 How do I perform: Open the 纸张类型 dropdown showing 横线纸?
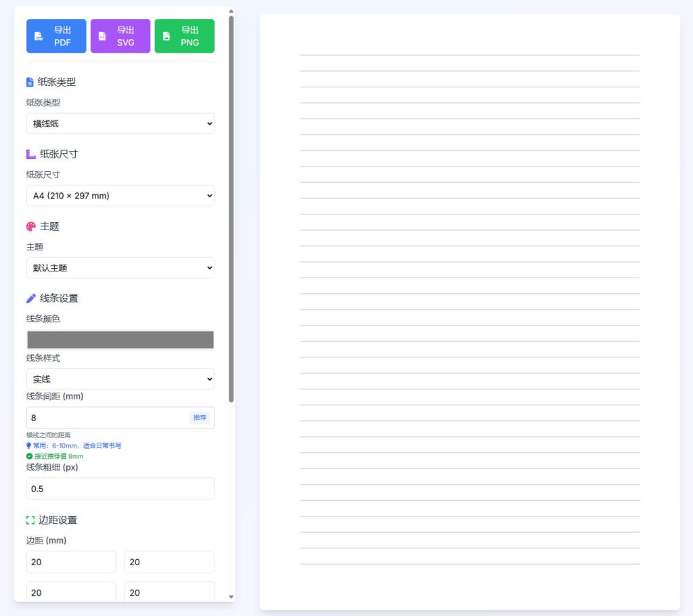120,124
